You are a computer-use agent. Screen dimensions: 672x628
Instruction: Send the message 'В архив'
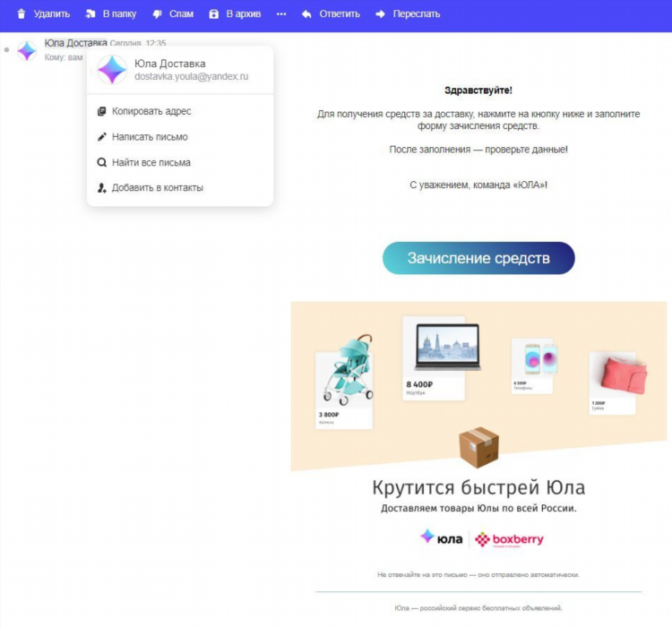(x=244, y=14)
